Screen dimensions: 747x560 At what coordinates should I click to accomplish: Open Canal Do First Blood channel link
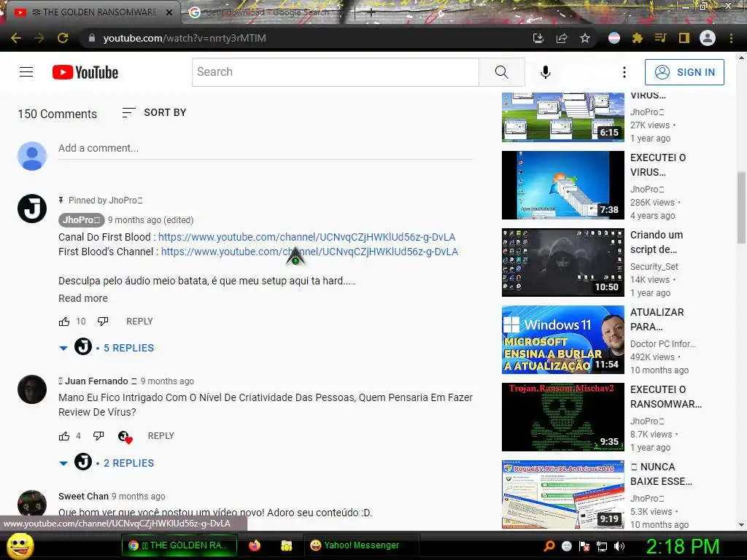coord(307,237)
